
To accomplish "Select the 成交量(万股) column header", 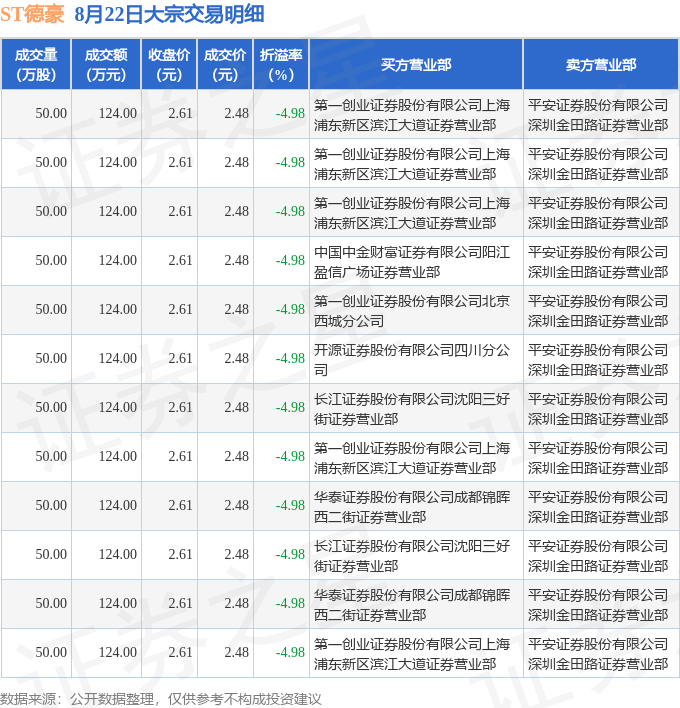I will point(36,65).
